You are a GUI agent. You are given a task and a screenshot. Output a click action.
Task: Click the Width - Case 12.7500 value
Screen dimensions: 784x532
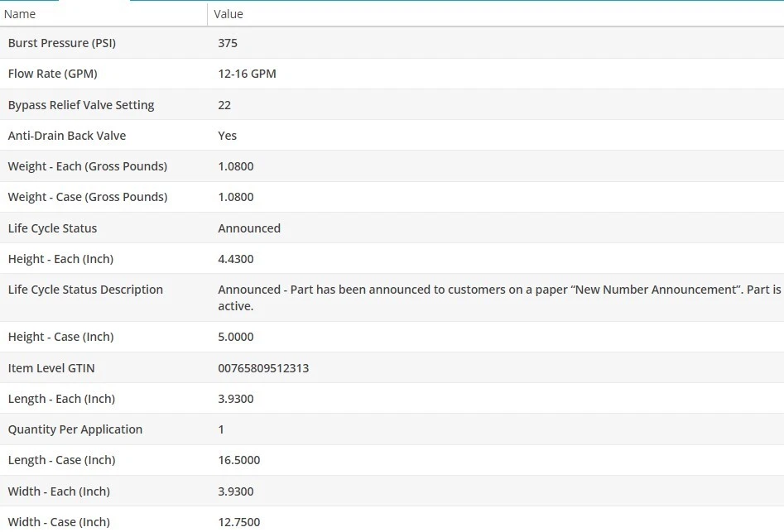coord(239,522)
